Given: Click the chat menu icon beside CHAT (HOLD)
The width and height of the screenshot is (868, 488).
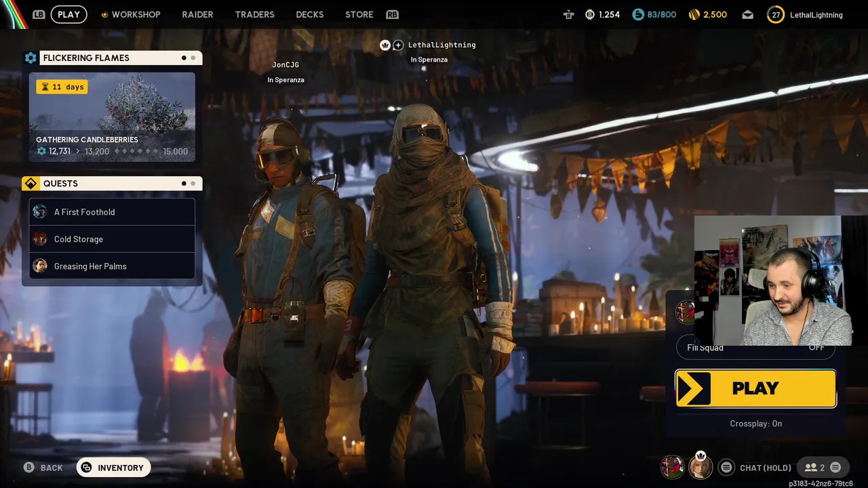Looking at the screenshot, I should pos(726,467).
